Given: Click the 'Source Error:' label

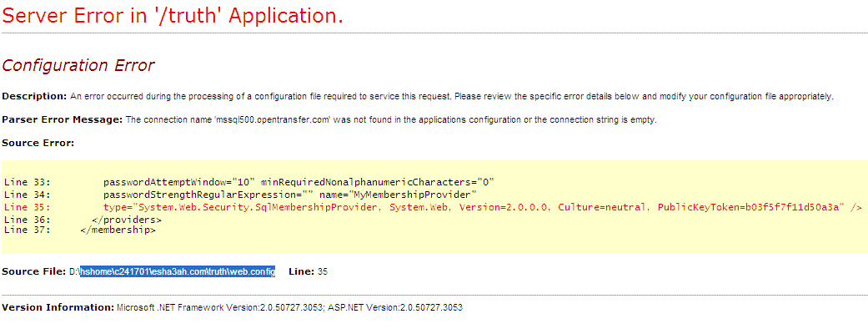Looking at the screenshot, I should coord(38,143).
